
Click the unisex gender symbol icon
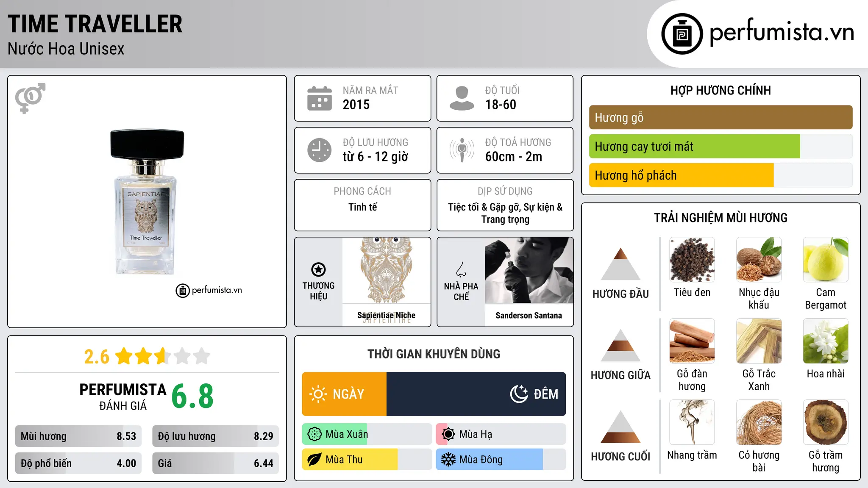(x=30, y=98)
